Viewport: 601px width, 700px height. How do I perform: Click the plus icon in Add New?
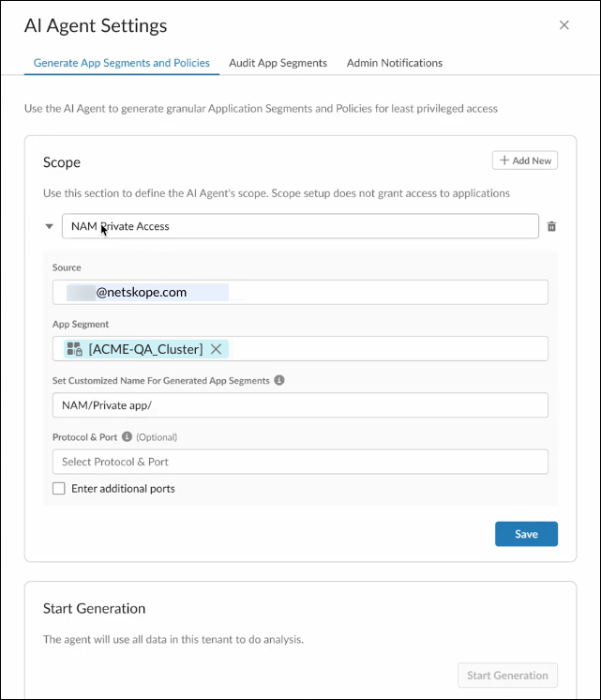click(x=504, y=160)
